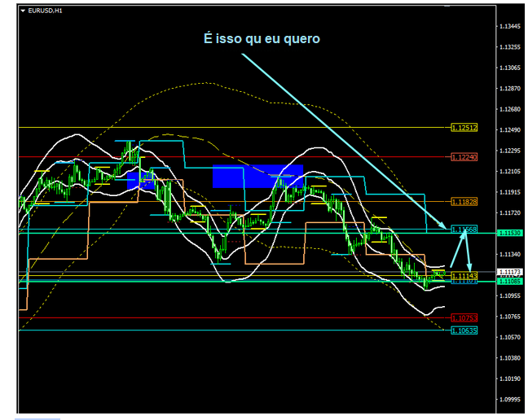The image size is (528, 420).
Task: Select the small blue rectangle on the left
Action: click(x=140, y=180)
